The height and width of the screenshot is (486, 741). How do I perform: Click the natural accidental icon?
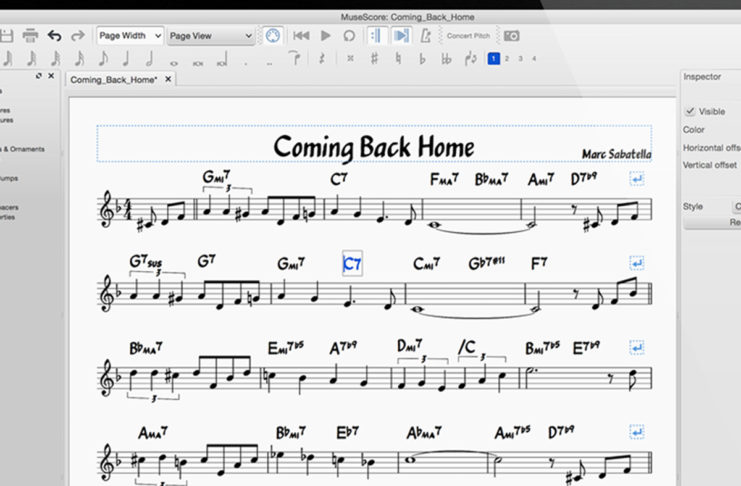click(x=398, y=59)
